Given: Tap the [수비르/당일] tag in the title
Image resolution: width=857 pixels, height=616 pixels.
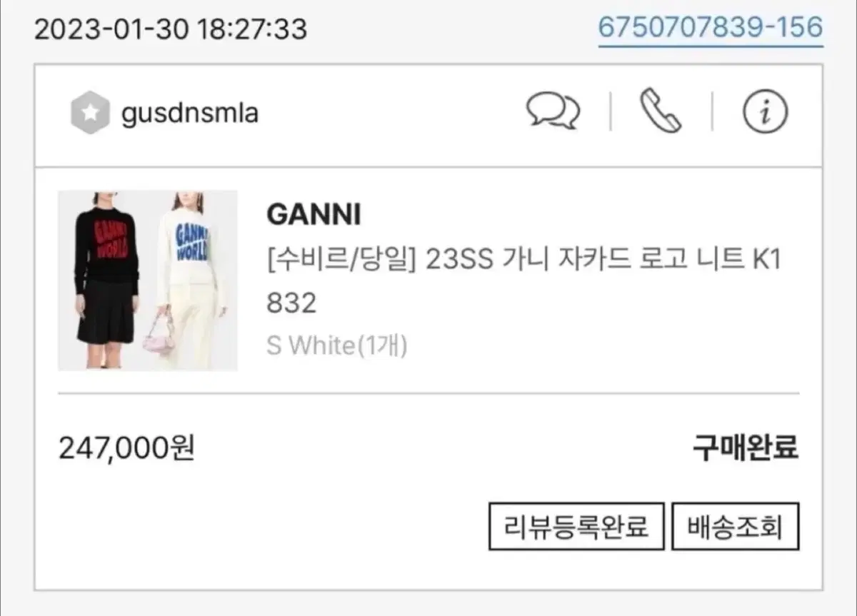Looking at the screenshot, I should [x=341, y=261].
